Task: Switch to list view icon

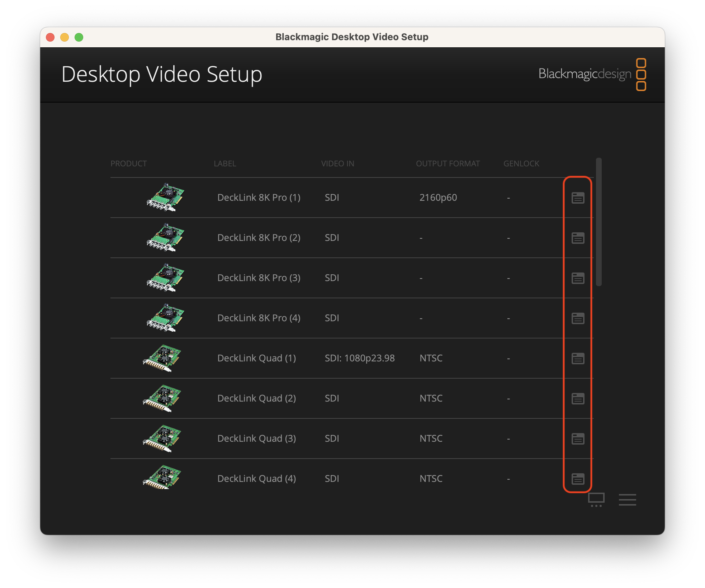Action: point(627,499)
